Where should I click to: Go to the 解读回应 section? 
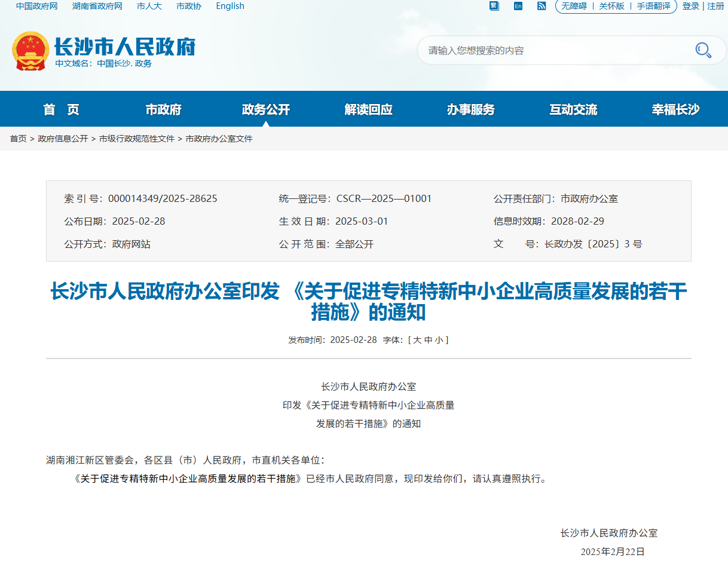pos(366,109)
